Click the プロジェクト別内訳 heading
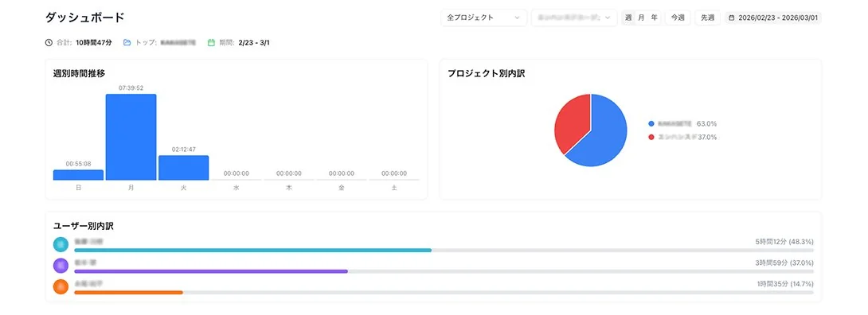This screenshot has height=315, width=868. (x=486, y=73)
